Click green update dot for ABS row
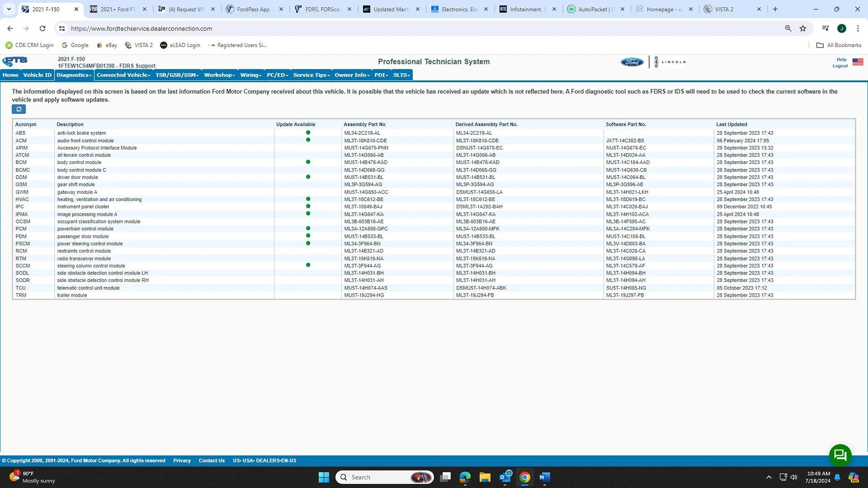 [x=308, y=133]
